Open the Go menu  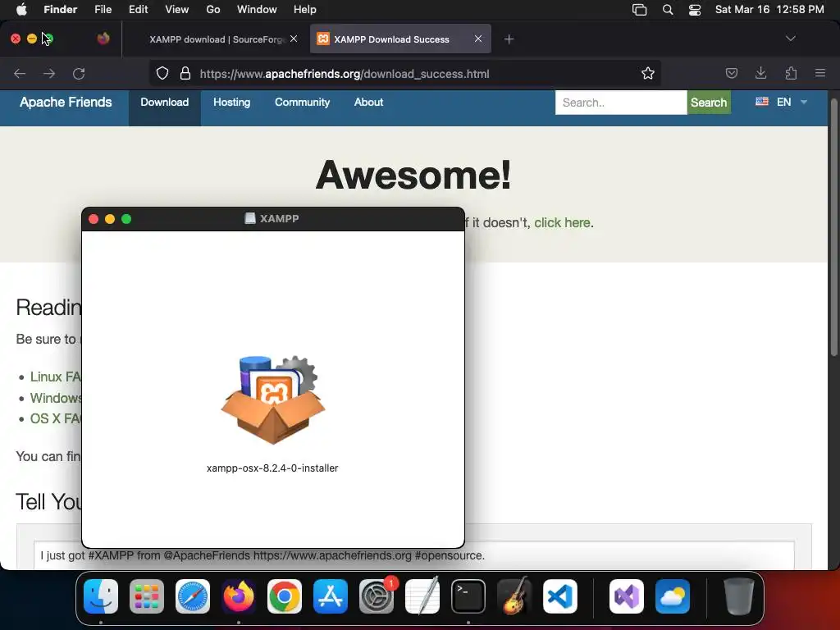213,10
